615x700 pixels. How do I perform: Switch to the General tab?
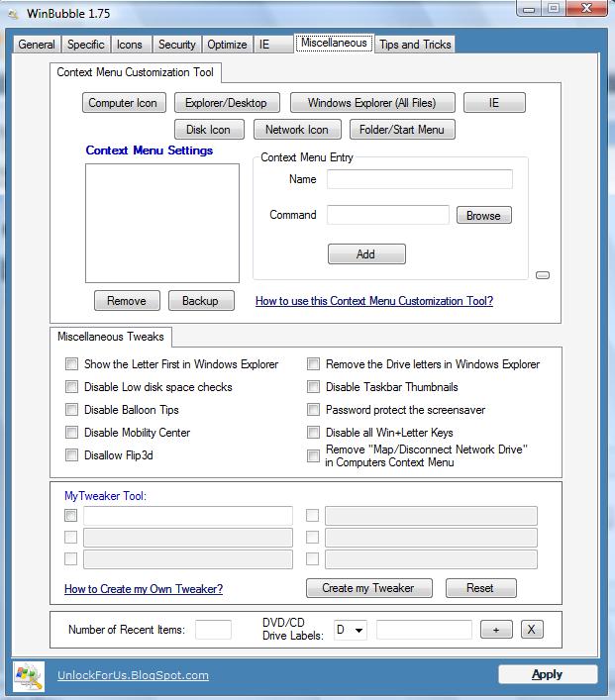pos(37,45)
